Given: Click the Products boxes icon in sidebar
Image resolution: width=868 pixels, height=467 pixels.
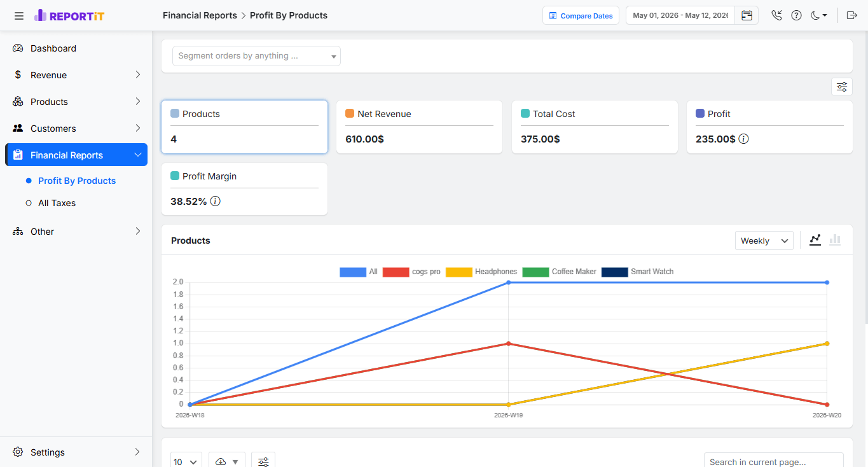Looking at the screenshot, I should pos(18,102).
